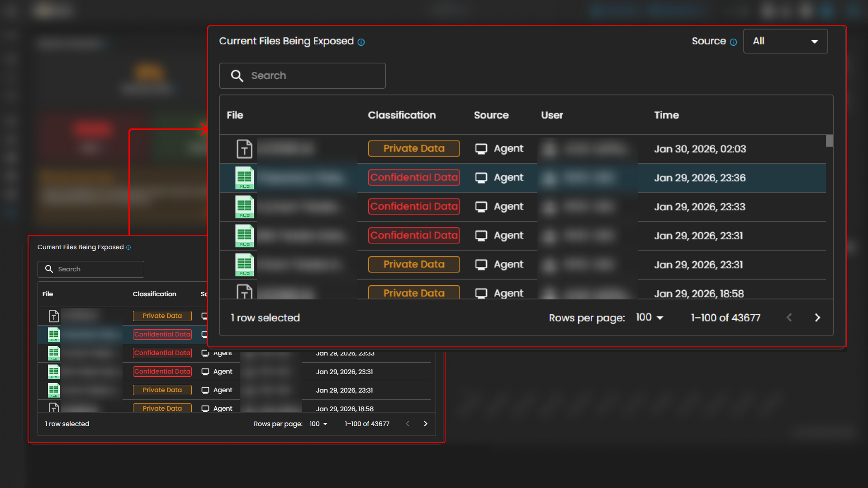This screenshot has height=488, width=868.
Task: Open Rows per page dropdown in small panel
Action: 318,424
